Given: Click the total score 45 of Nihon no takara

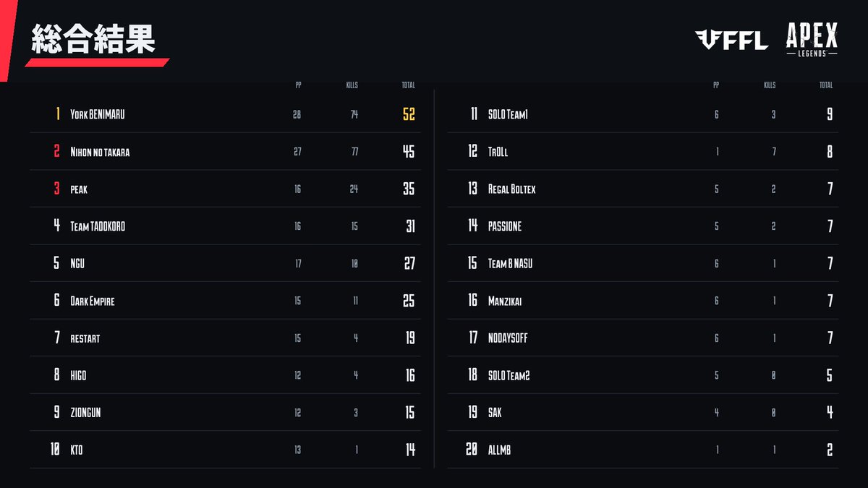Looking at the screenshot, I should [409, 152].
